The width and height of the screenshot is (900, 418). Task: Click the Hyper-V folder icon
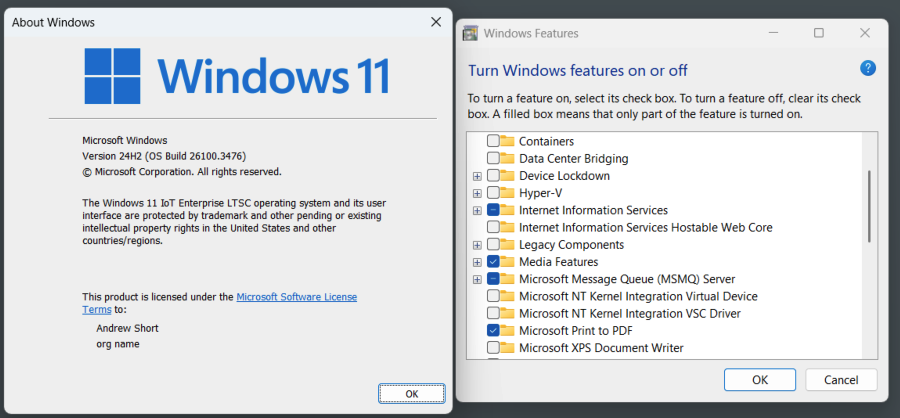pyautogui.click(x=508, y=193)
